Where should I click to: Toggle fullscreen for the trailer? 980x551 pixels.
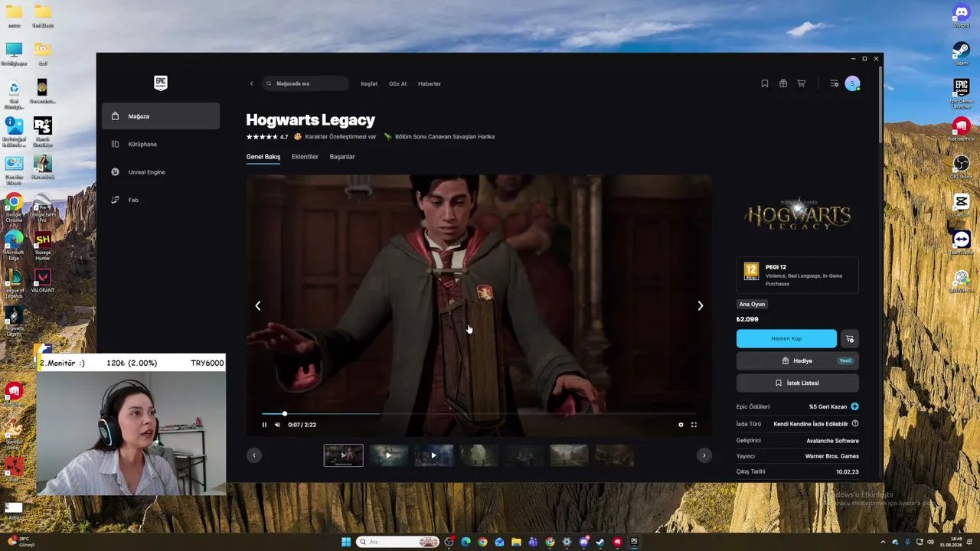click(x=694, y=425)
